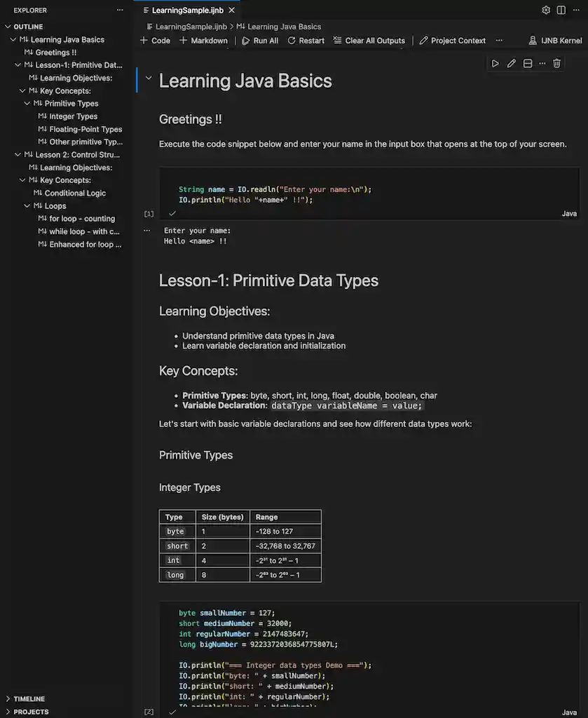Restart the notebook kernel
588x718 pixels.
(x=306, y=40)
